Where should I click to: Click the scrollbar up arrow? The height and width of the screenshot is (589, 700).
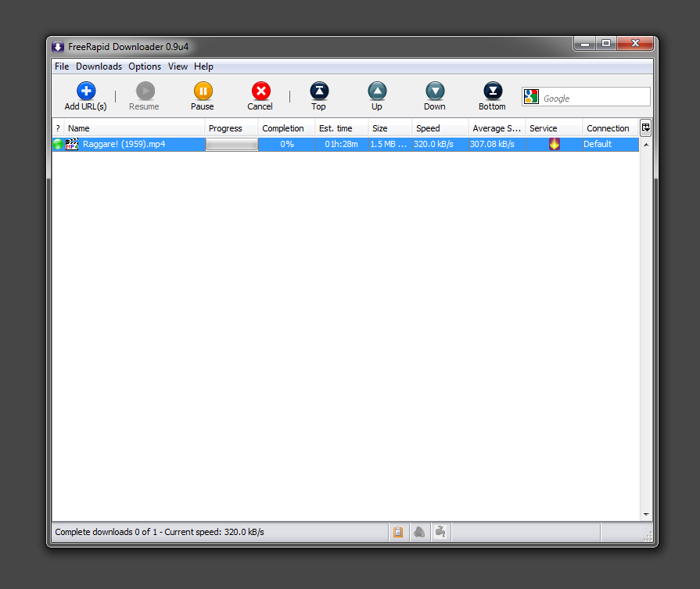pos(646,145)
